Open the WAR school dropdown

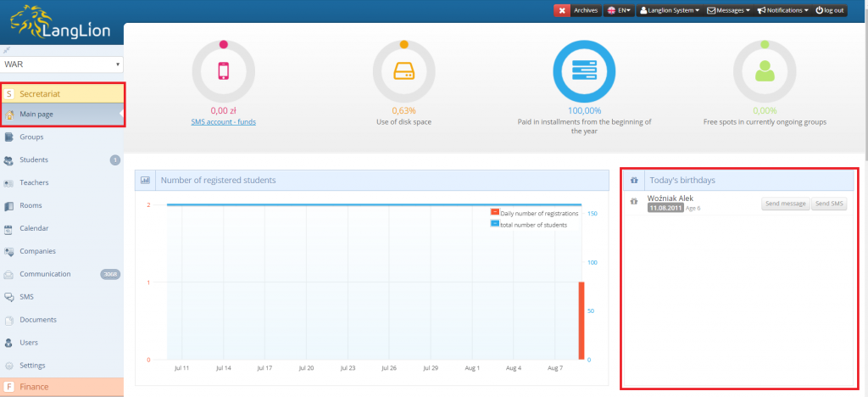62,64
